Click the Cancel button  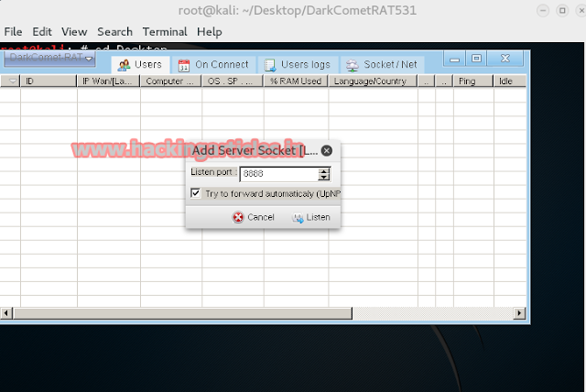tap(254, 217)
